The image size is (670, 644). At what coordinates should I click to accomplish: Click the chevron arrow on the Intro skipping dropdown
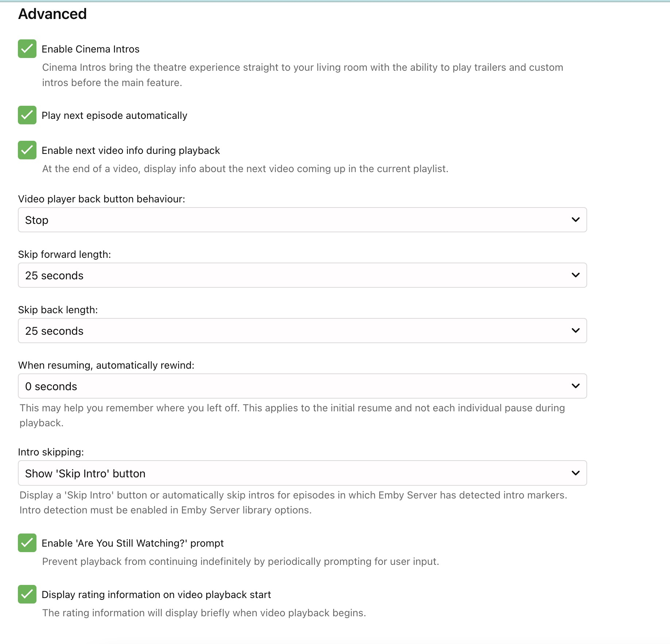pyautogui.click(x=575, y=473)
